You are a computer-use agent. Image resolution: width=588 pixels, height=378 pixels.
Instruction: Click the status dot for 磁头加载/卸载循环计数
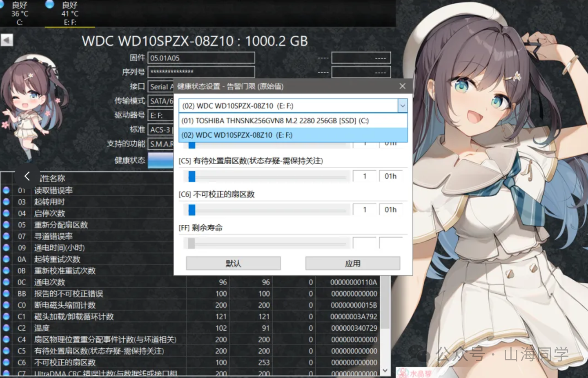pos(6,316)
